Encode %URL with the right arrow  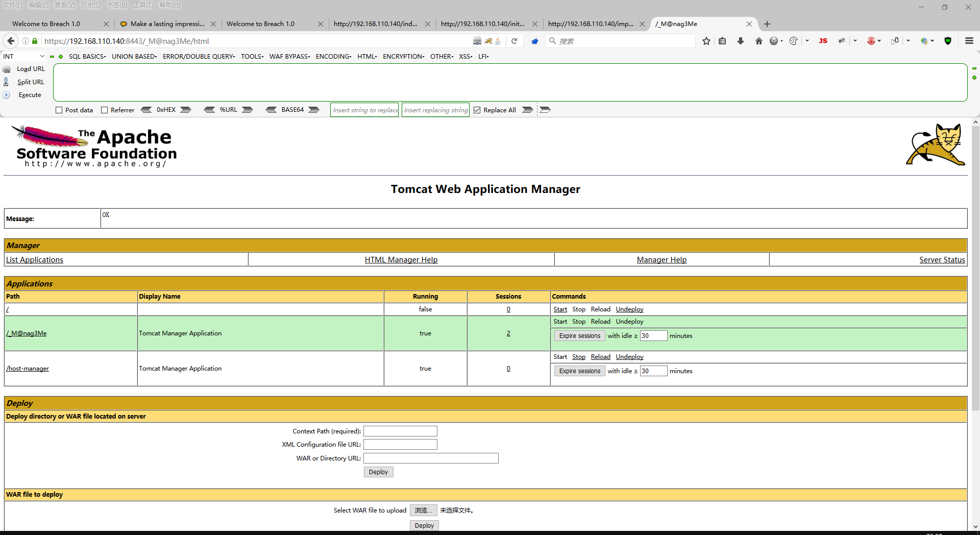(x=248, y=110)
